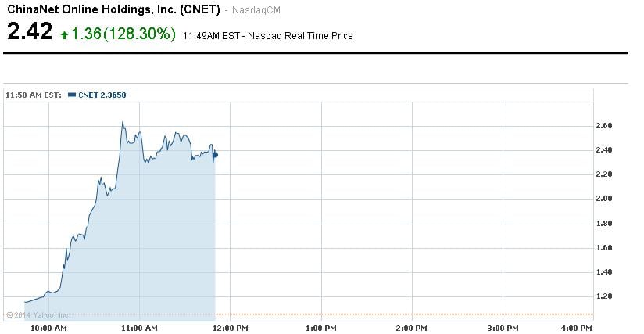Screen dimensions: 644x334
Task: Click the CNET 2.3650 legend label
Action: point(102,95)
